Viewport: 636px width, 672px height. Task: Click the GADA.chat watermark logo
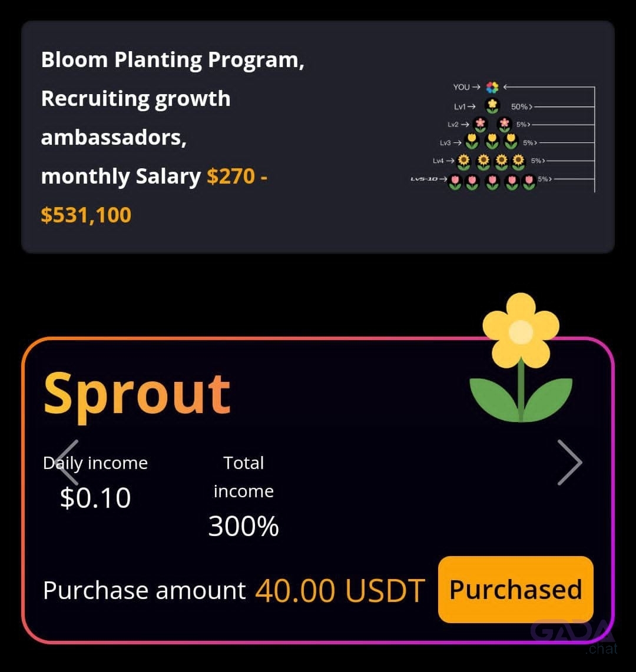pos(574,637)
